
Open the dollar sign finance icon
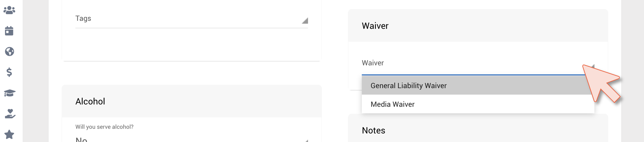coord(9,72)
